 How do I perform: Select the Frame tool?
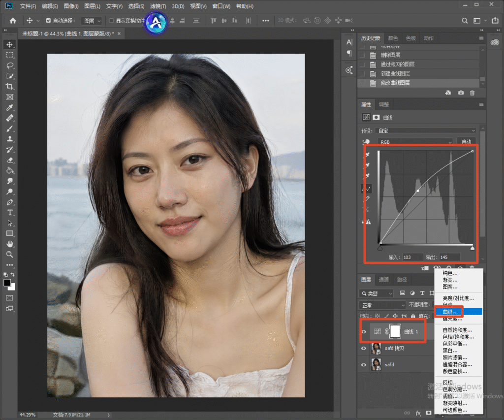(x=10, y=97)
